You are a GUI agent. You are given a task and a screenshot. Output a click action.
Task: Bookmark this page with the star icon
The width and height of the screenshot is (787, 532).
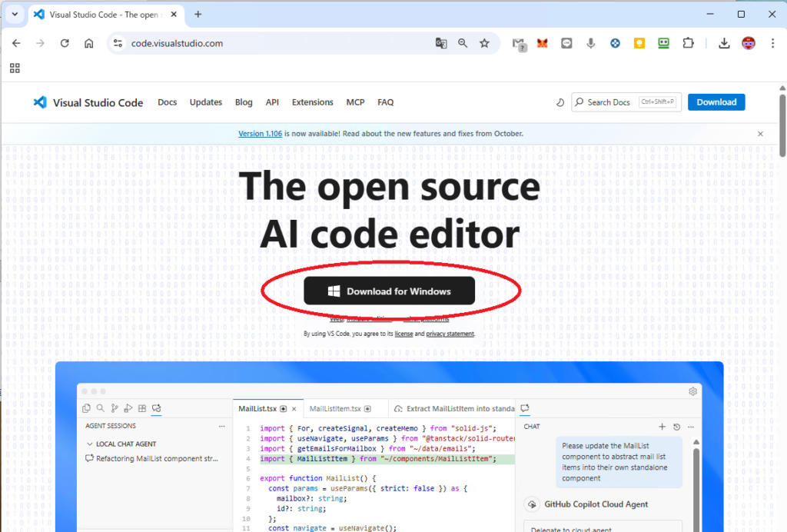click(484, 44)
